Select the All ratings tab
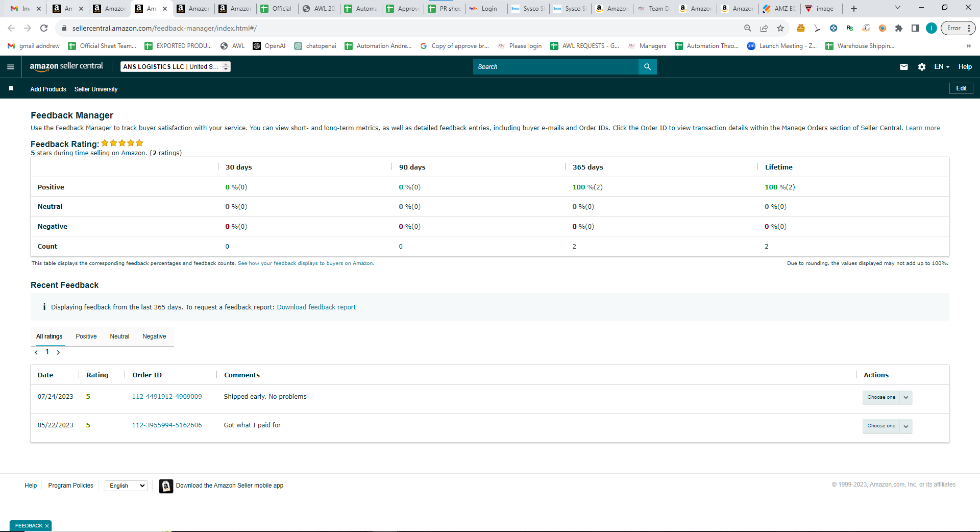The image size is (980, 532). coord(49,336)
